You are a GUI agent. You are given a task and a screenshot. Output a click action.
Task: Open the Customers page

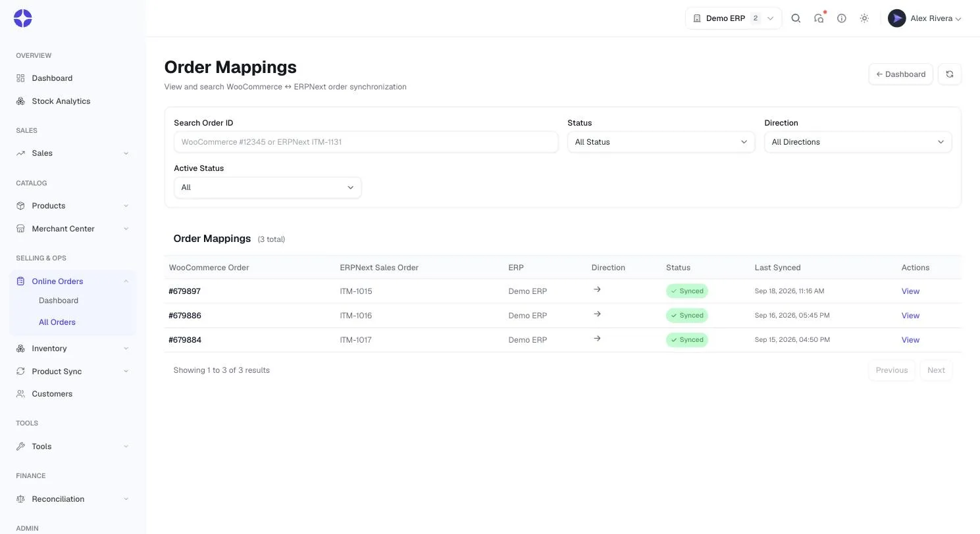(x=72, y=394)
